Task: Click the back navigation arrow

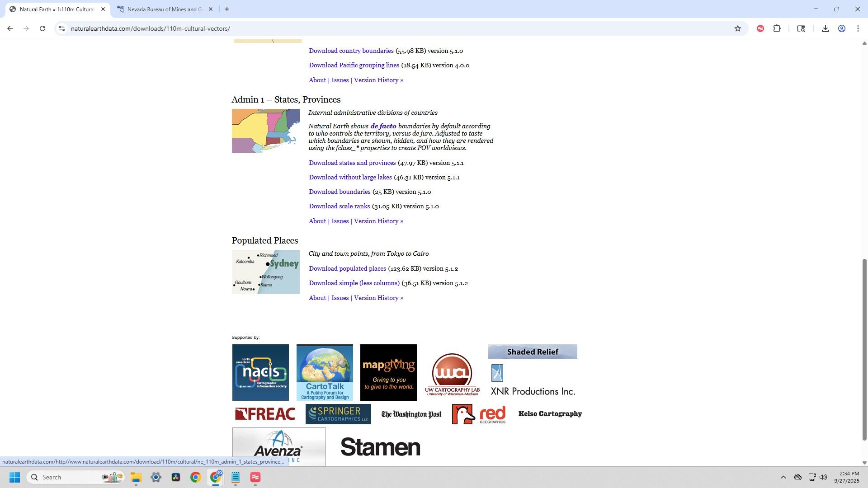Action: (x=10, y=28)
